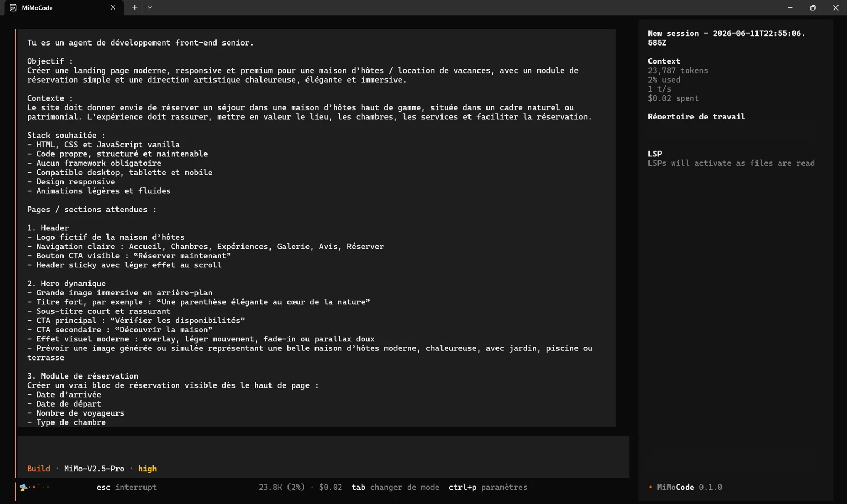Click the tab changer de mode hint
The height and width of the screenshot is (504, 847).
395,487
